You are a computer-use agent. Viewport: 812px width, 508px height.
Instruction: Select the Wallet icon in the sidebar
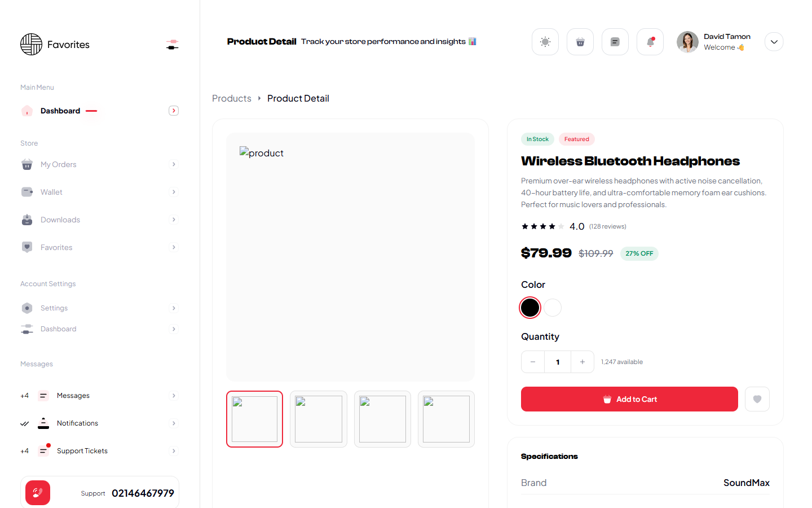27,192
